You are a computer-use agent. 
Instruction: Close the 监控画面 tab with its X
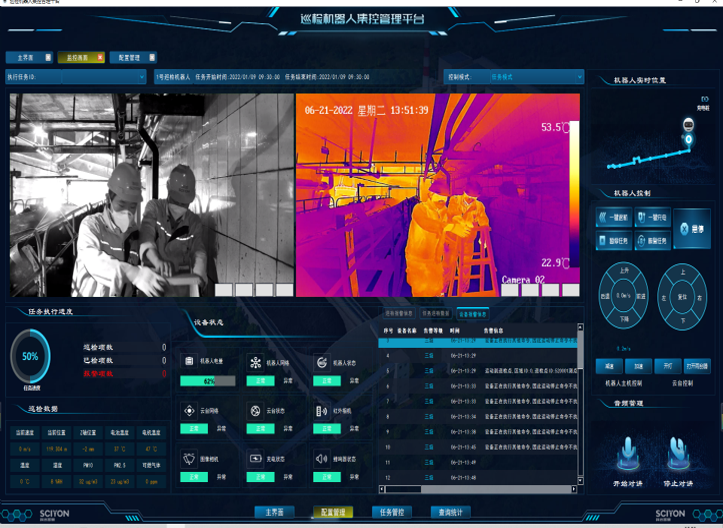coord(99,57)
